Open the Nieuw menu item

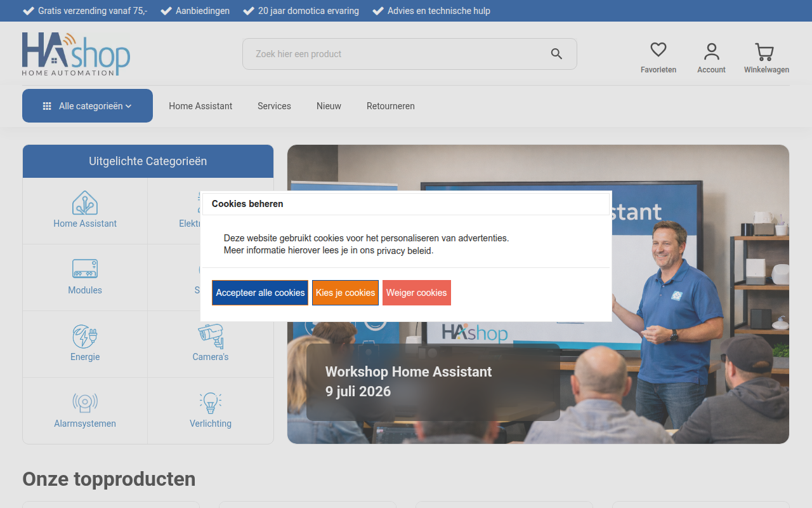(329, 106)
